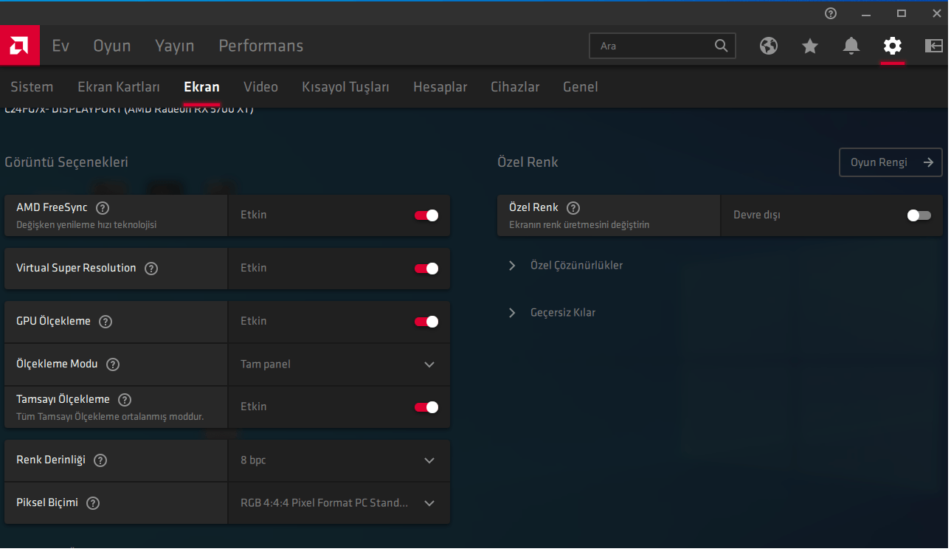Open Renk Derinliği dropdown showing 8 bpc
Screen dimensions: 951x560
pos(339,460)
